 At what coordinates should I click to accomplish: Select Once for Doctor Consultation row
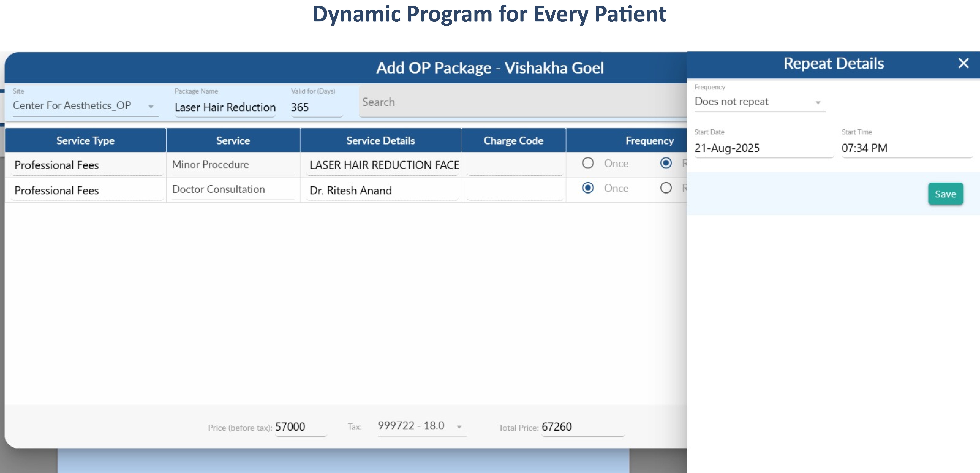[x=588, y=188]
